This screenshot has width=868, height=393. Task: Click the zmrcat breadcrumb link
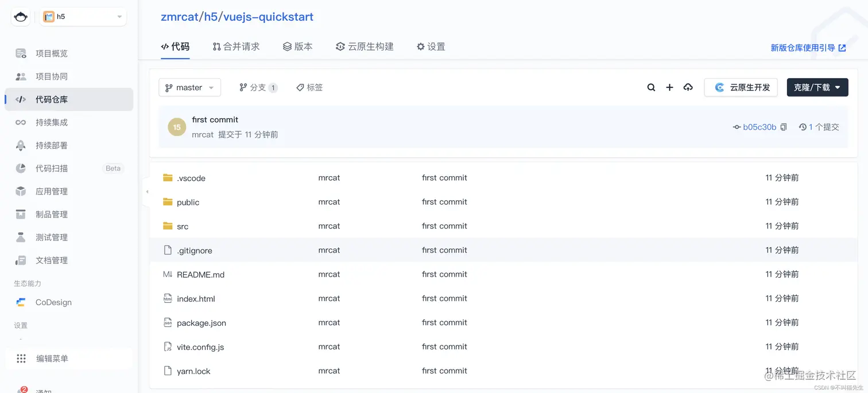pos(180,17)
